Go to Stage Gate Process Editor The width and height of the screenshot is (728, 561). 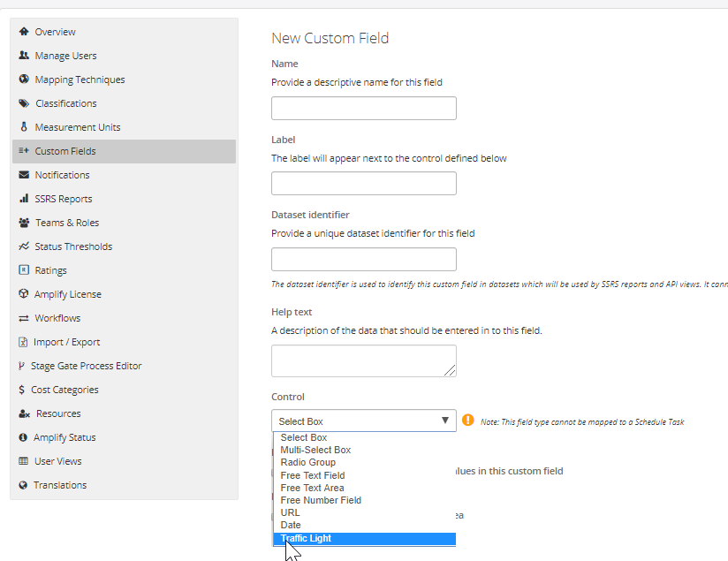(x=86, y=366)
